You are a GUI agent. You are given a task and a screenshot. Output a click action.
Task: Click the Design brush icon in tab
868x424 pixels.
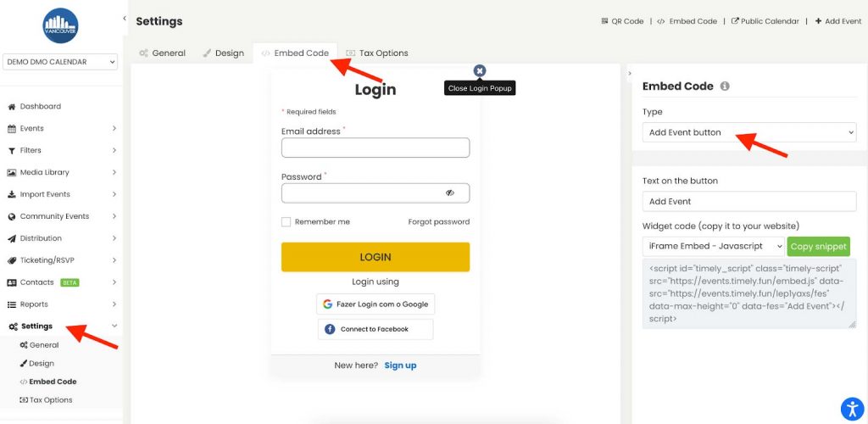coord(207,53)
